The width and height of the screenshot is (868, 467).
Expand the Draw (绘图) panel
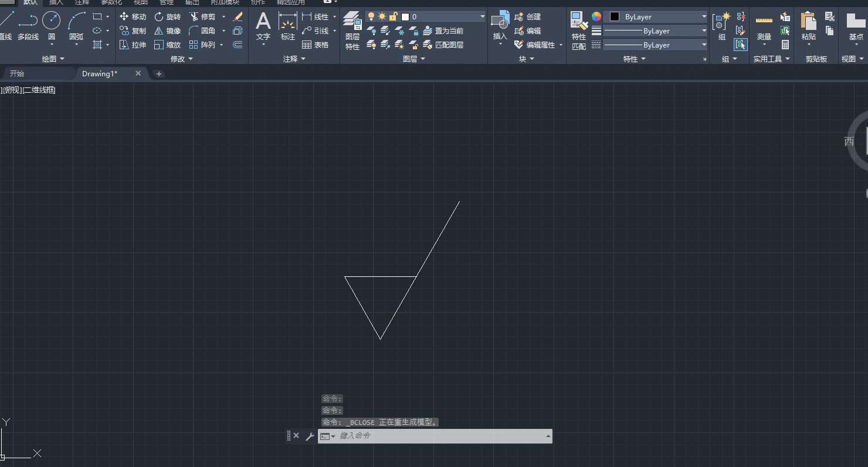click(x=53, y=59)
